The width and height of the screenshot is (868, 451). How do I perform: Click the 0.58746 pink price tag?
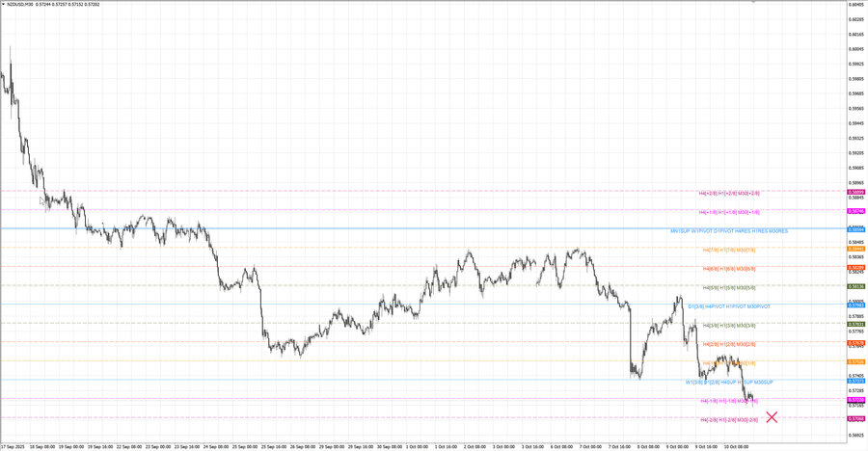point(855,211)
